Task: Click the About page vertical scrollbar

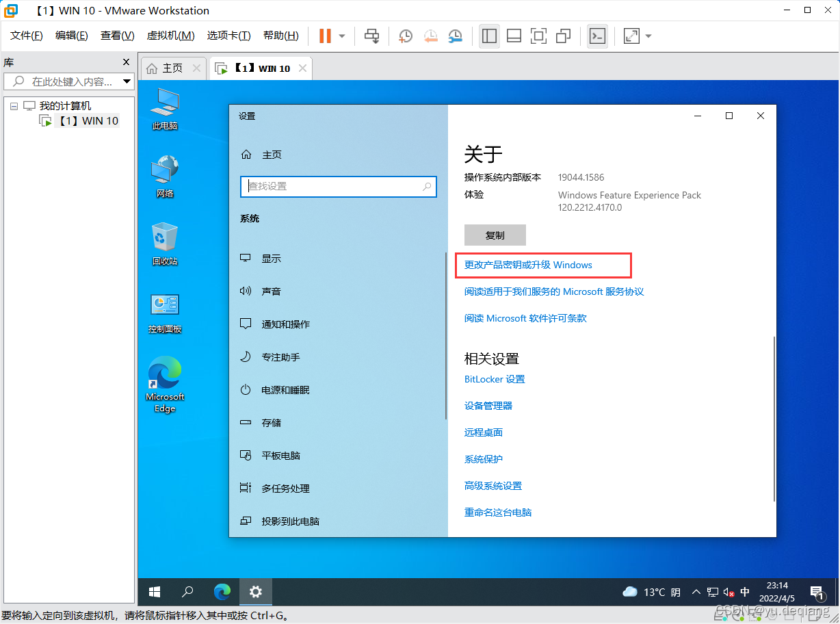Action: [774, 417]
